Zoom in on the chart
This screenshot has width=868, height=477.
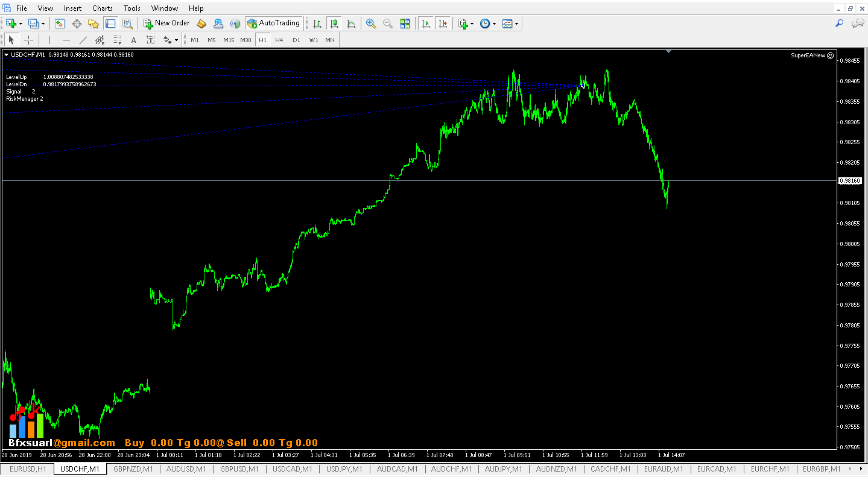(371, 24)
